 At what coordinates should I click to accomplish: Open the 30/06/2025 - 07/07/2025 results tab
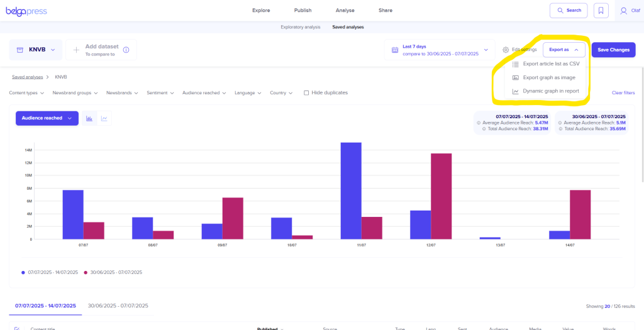tap(118, 305)
